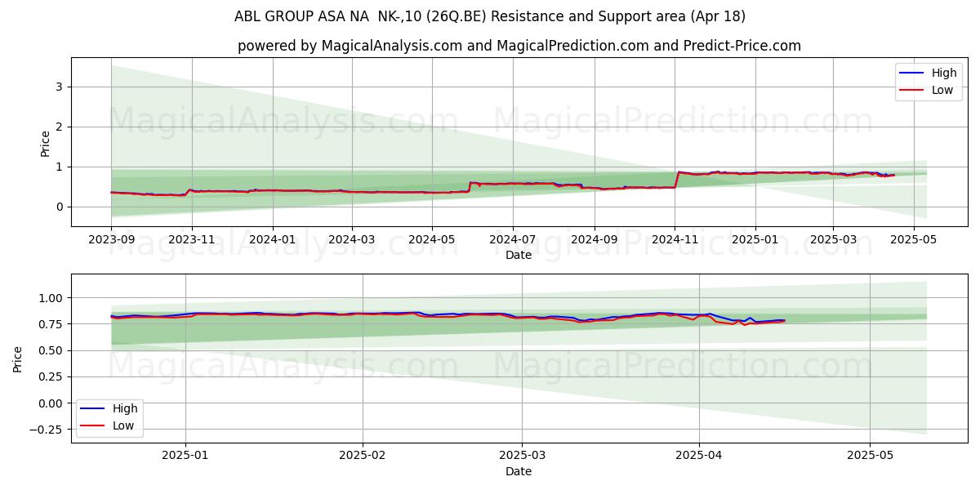Click the '-0.25' value on bottom y-axis

(47, 430)
